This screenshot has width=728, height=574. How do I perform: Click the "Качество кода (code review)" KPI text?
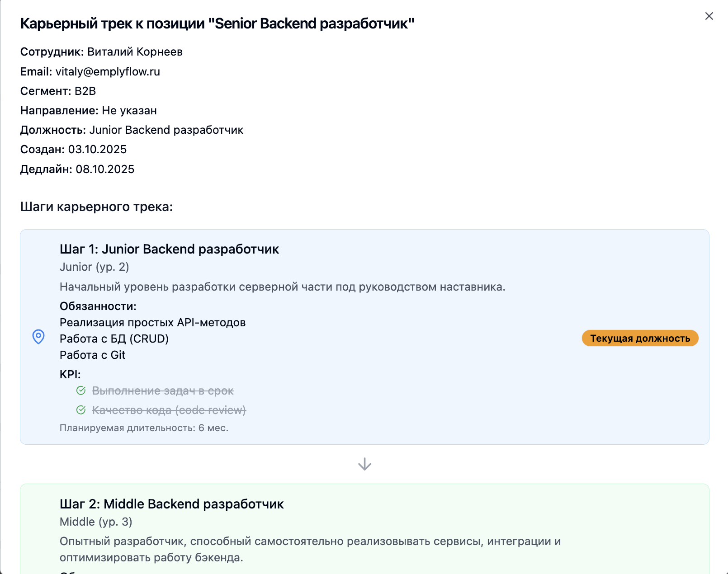(169, 410)
